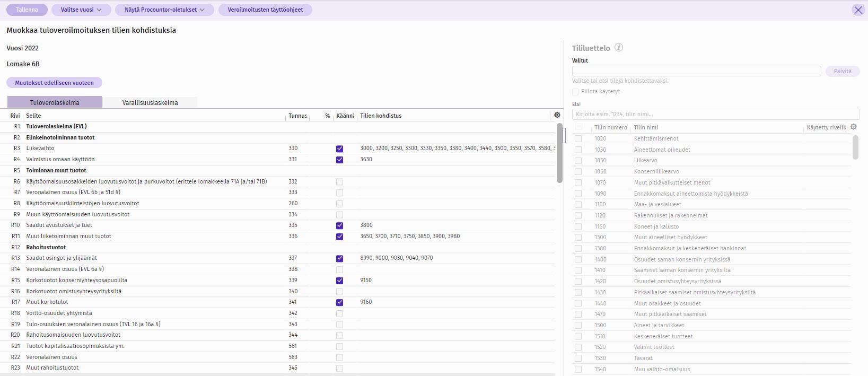Viewport: 868px width, 376px height.
Task: Toggle Käännä for Saadut osingot ja ylijäämät
Action: click(339, 259)
